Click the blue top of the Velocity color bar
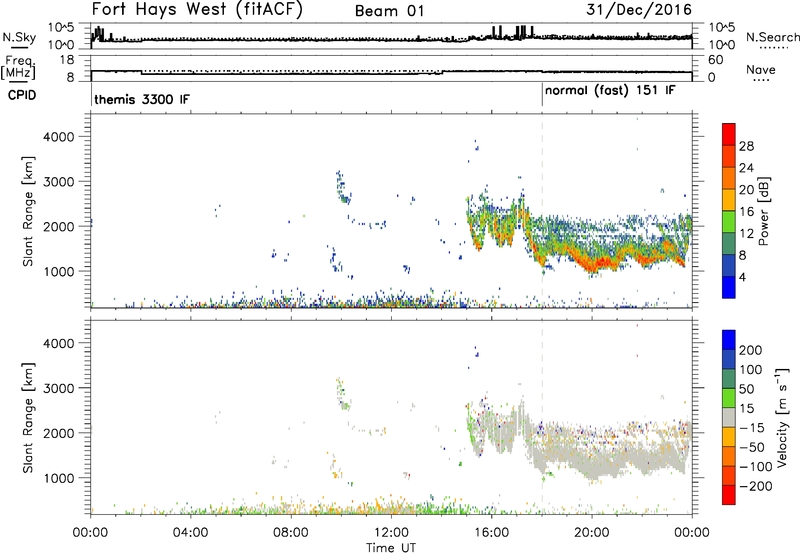 [x=729, y=340]
